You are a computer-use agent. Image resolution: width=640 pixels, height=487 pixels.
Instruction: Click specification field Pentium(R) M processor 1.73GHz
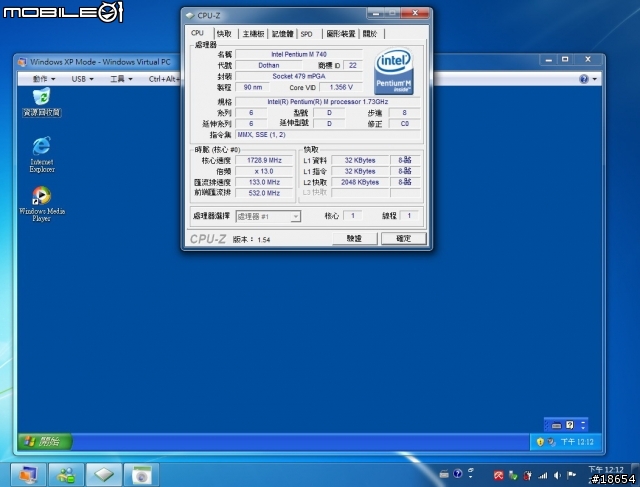pyautogui.click(x=328, y=102)
